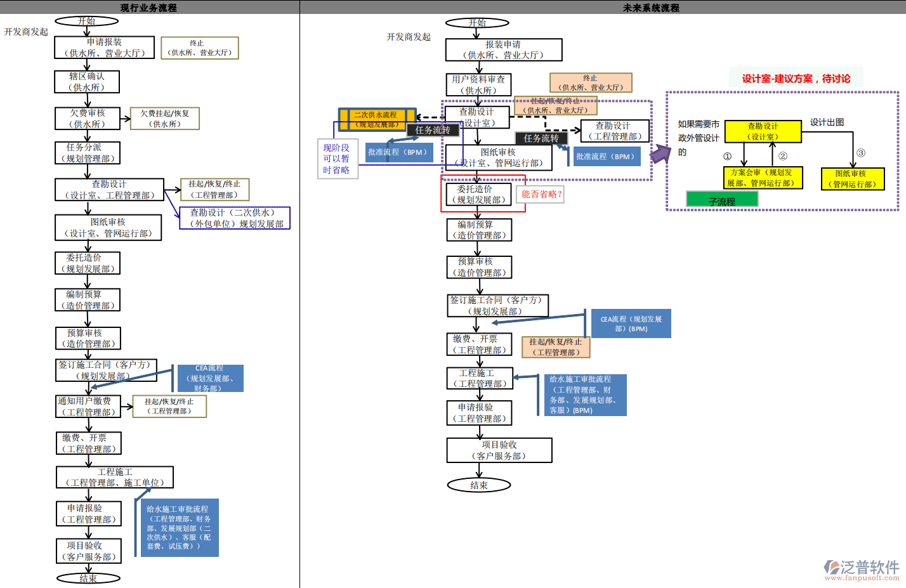Select the 开始 oval in 现行业务流程
Image resolution: width=906 pixels, height=588 pixels.
tap(86, 22)
